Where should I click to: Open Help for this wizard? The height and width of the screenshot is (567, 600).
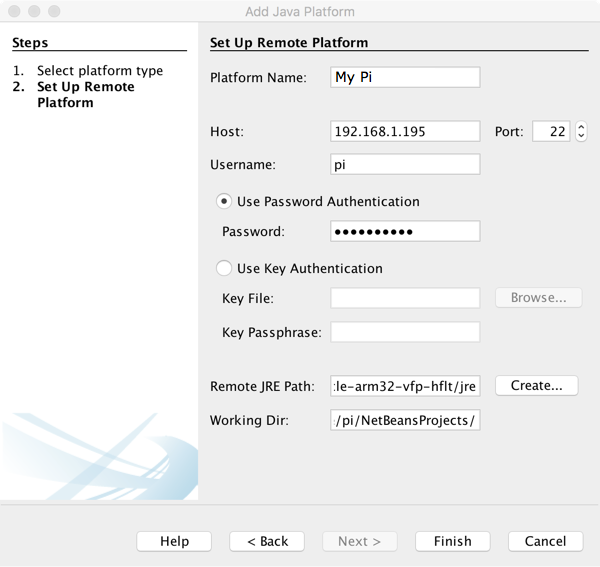coord(174,541)
